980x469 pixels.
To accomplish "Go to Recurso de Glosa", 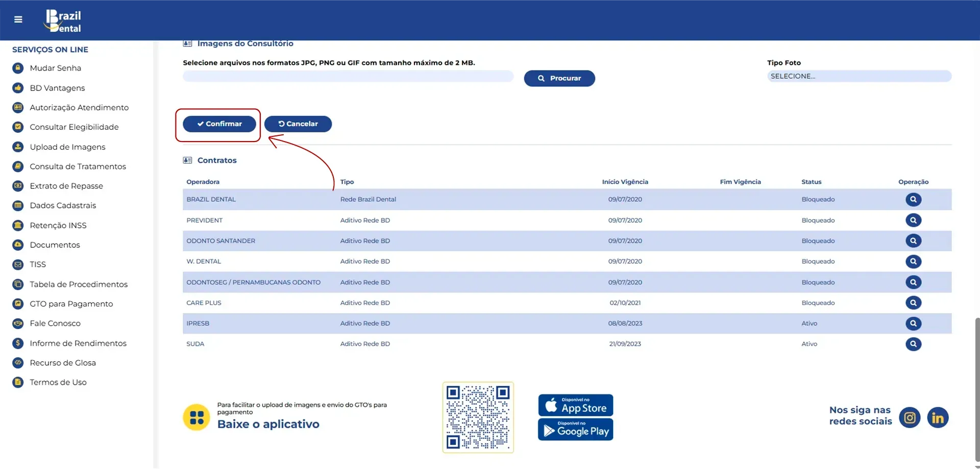I will click(x=63, y=363).
